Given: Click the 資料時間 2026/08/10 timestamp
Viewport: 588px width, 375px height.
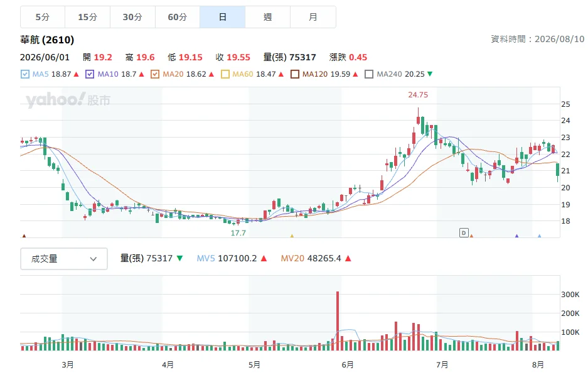Looking at the screenshot, I should (x=537, y=39).
